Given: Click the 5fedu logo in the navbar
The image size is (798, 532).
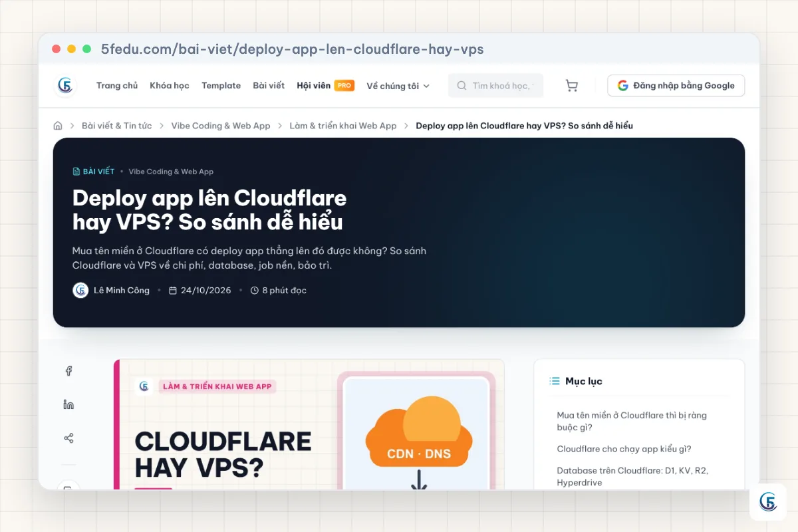Looking at the screenshot, I should coord(65,86).
